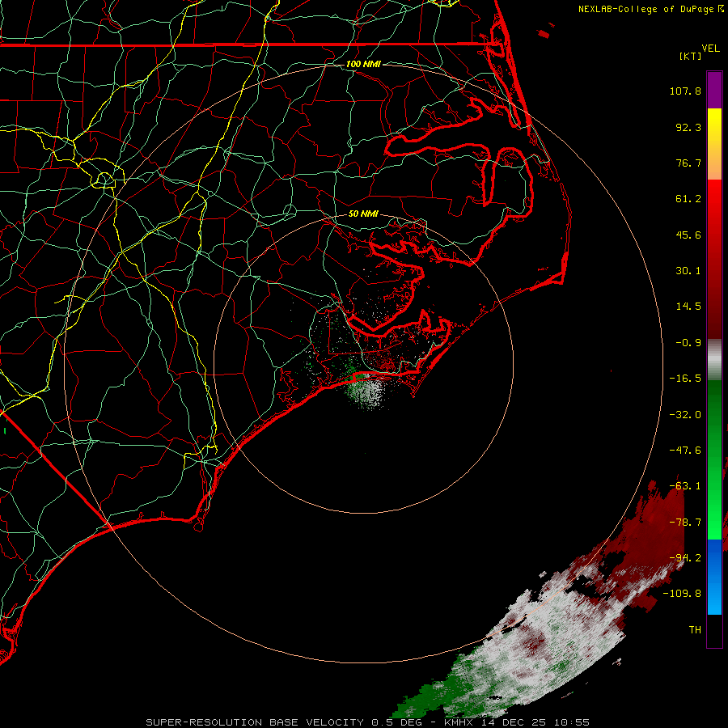Click the 30.1 velocity scale value
Screen dimensions: 728x728
coord(688,271)
